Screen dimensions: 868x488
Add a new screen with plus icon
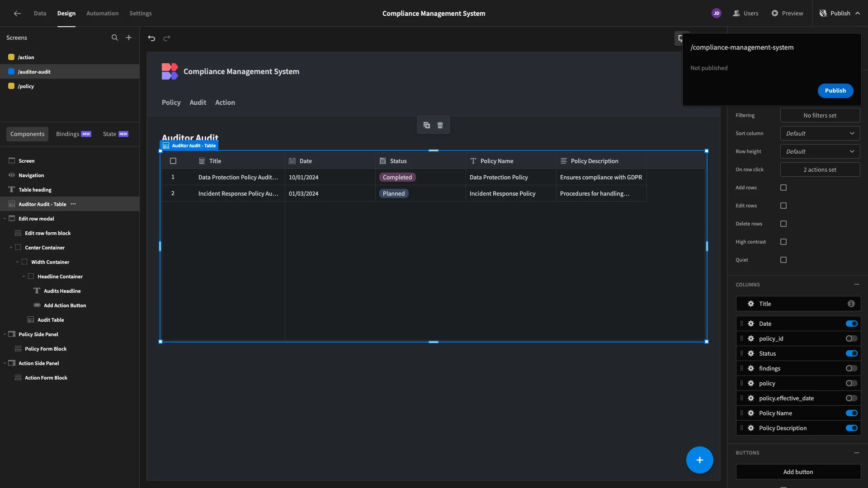(x=129, y=38)
